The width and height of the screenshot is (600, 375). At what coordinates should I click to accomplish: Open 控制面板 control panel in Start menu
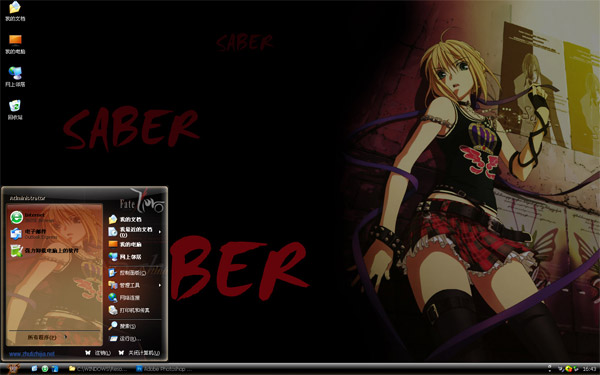pos(127,273)
